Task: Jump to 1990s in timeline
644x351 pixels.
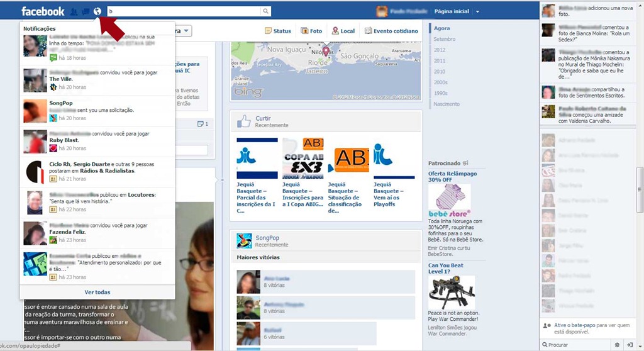Action: pos(441,93)
